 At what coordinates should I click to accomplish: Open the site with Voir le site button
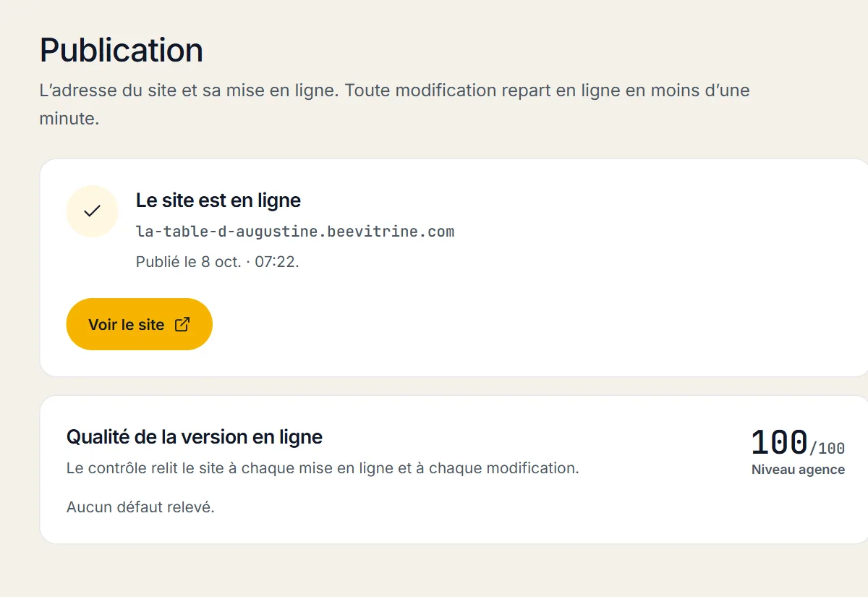click(x=139, y=324)
